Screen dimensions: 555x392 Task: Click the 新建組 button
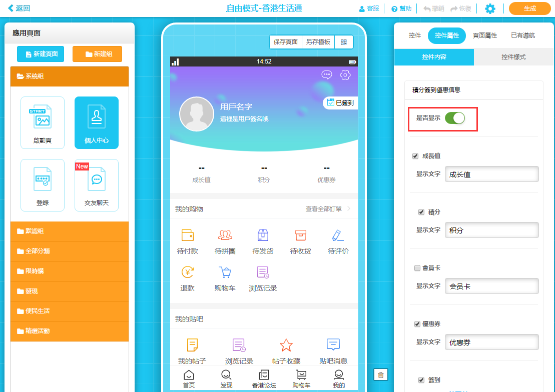click(x=97, y=54)
